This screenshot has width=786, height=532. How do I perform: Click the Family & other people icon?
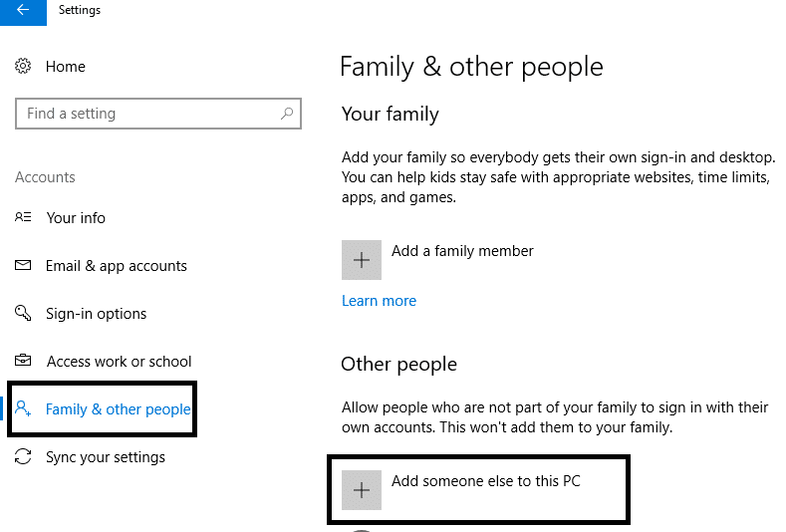point(25,409)
